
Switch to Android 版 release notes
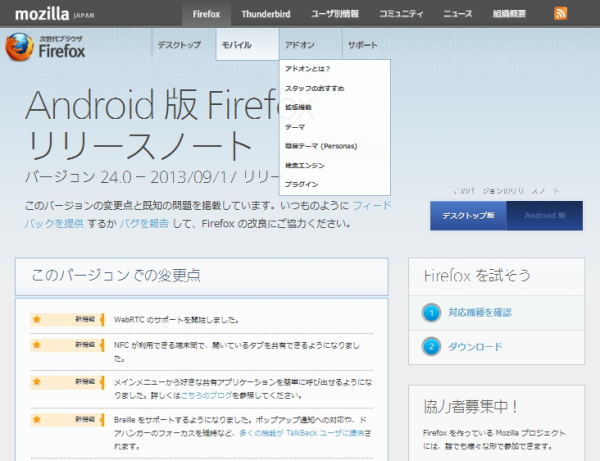pyautogui.click(x=546, y=215)
